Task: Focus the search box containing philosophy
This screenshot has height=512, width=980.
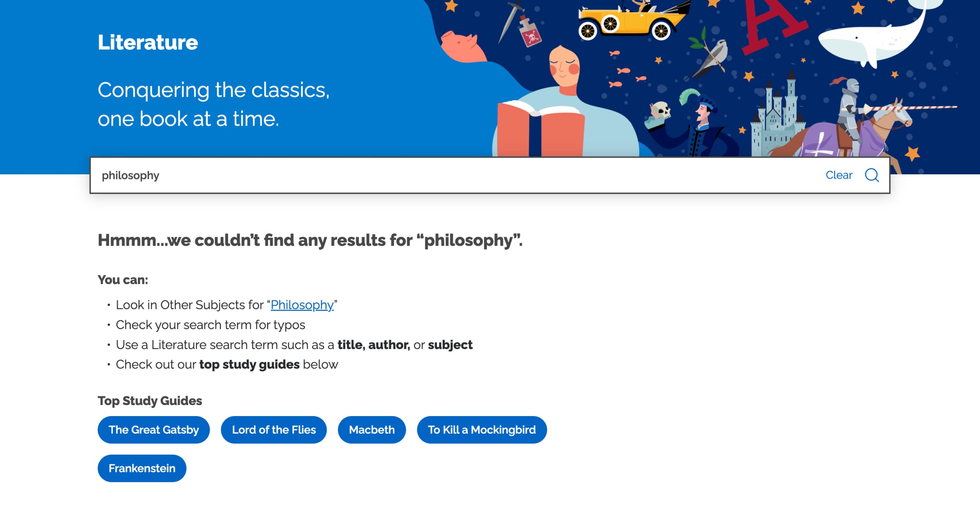Action: click(431, 175)
